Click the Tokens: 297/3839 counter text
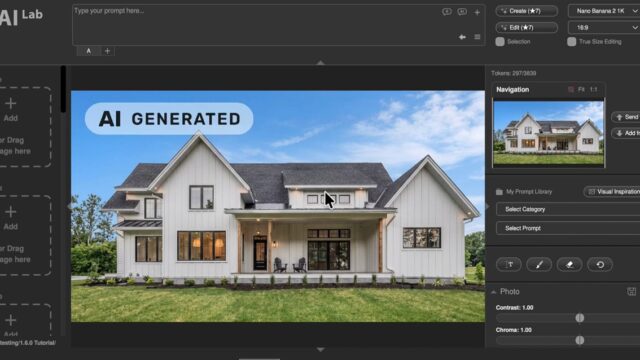 (513, 73)
